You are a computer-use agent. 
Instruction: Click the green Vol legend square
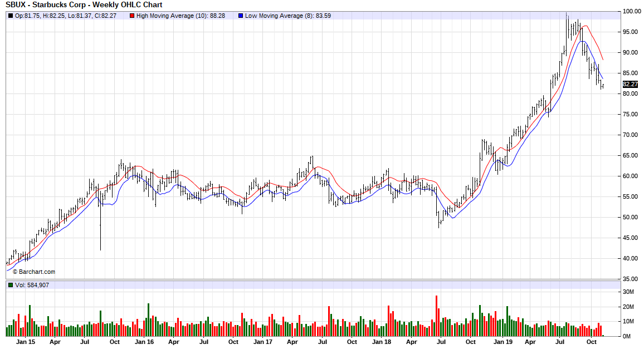coord(11,285)
